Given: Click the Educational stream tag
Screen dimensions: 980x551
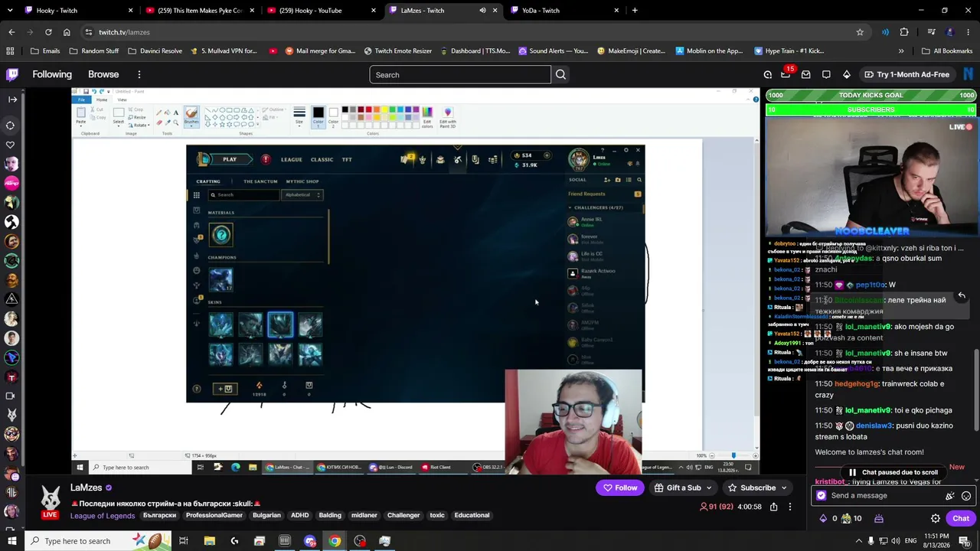Looking at the screenshot, I should (x=472, y=515).
